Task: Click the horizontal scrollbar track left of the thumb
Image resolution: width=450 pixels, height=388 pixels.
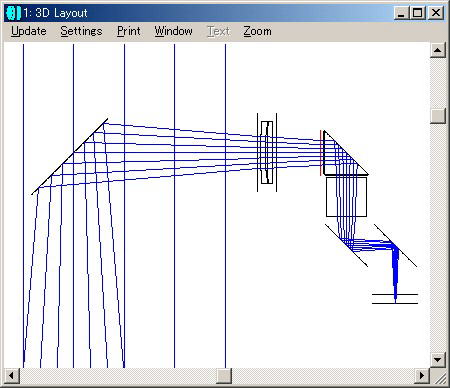Action: coord(118,376)
